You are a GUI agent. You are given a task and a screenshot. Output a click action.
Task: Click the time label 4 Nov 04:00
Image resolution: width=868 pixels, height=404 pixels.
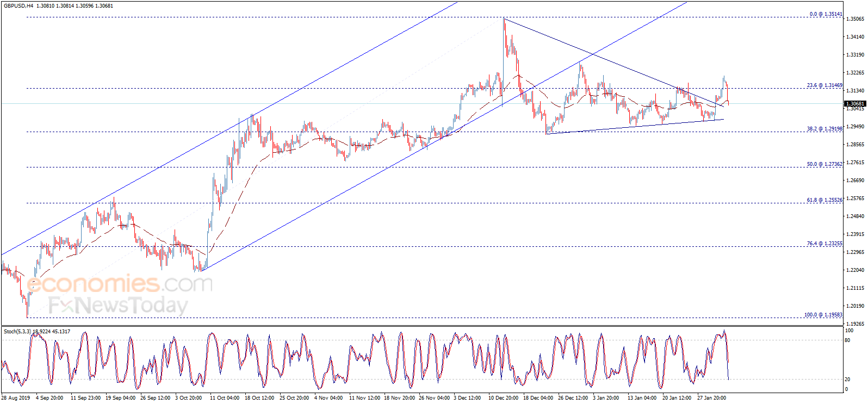tap(328, 398)
